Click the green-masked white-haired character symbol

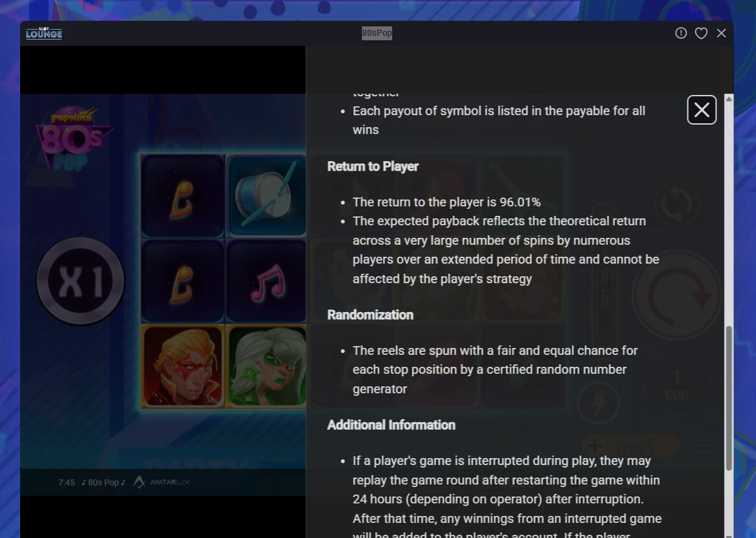click(267, 367)
